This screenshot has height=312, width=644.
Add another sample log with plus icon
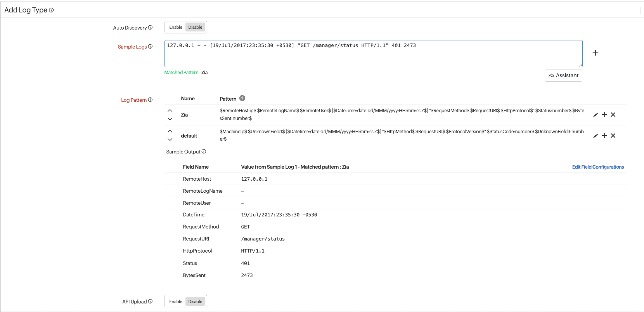coord(595,53)
